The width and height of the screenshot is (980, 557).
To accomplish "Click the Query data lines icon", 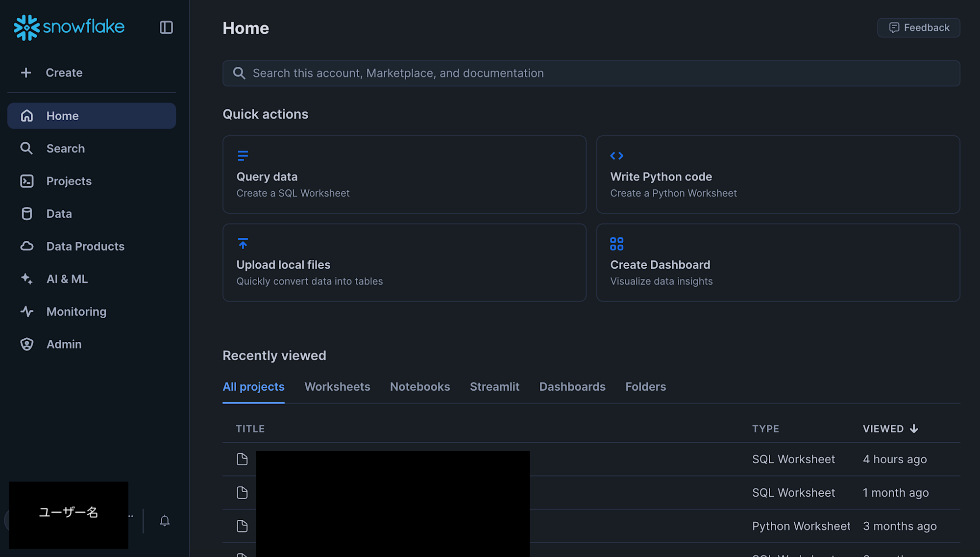I will tap(243, 155).
